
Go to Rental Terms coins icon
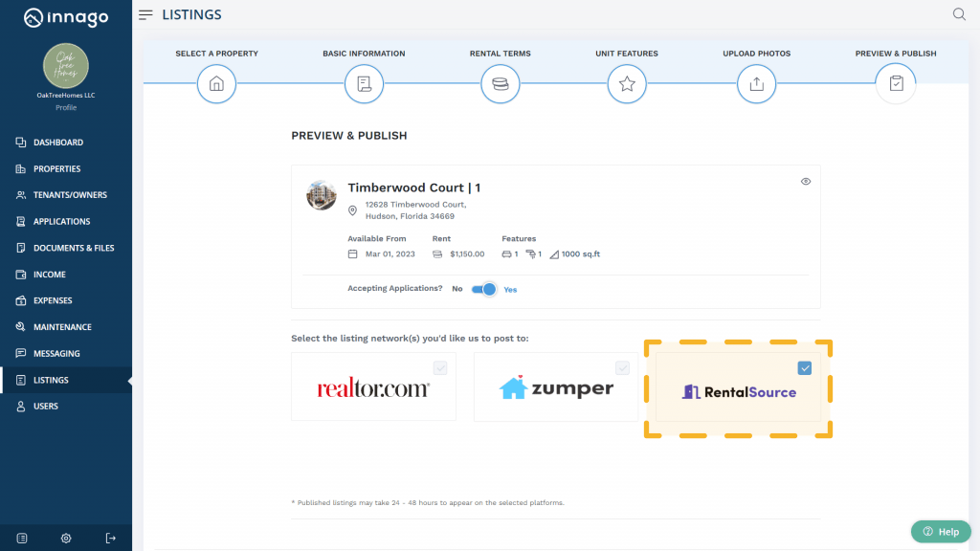500,84
